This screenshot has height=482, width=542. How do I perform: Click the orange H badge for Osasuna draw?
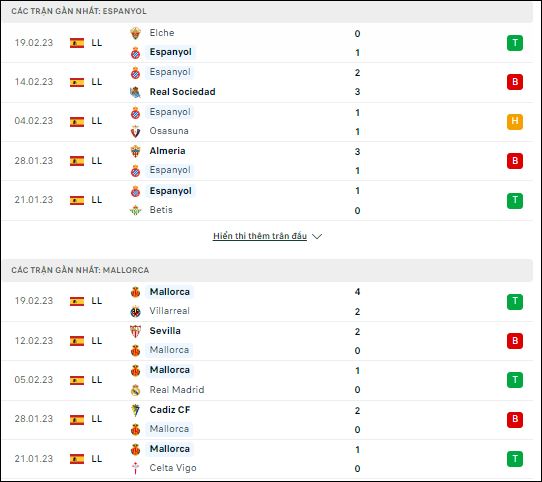(x=515, y=121)
